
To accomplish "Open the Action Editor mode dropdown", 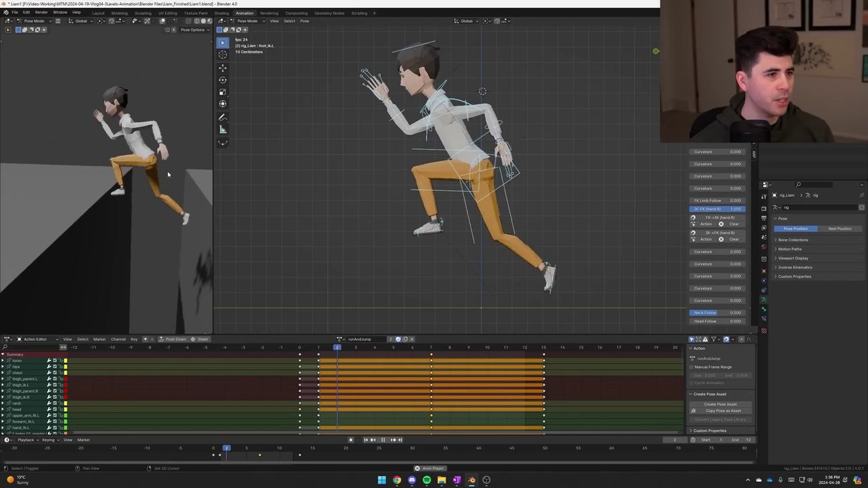I will coord(37,339).
